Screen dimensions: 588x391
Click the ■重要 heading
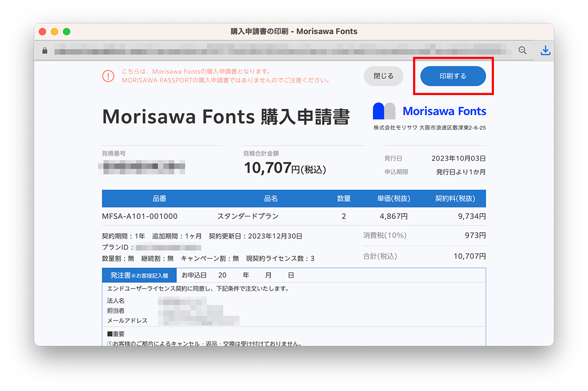(116, 334)
